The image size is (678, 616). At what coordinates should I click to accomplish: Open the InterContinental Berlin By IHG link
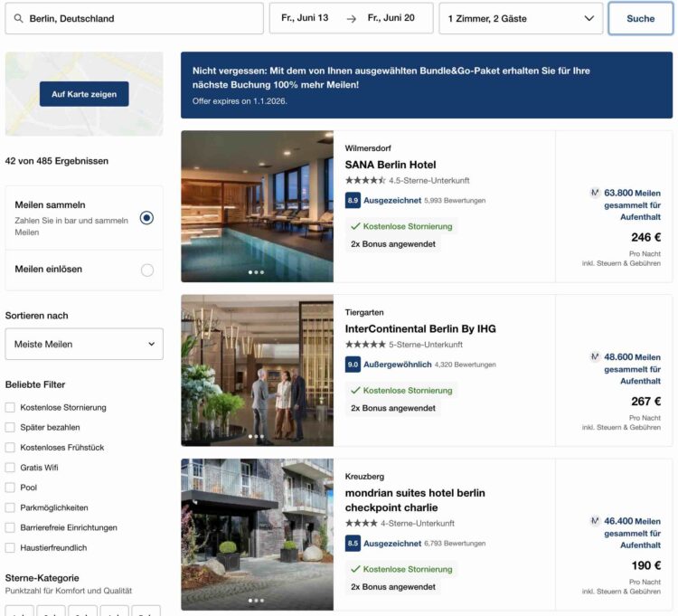420,328
